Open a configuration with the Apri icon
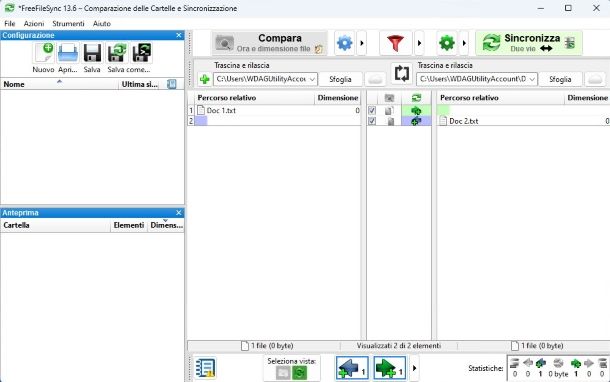Image resolution: width=610 pixels, height=382 pixels. coord(68,53)
